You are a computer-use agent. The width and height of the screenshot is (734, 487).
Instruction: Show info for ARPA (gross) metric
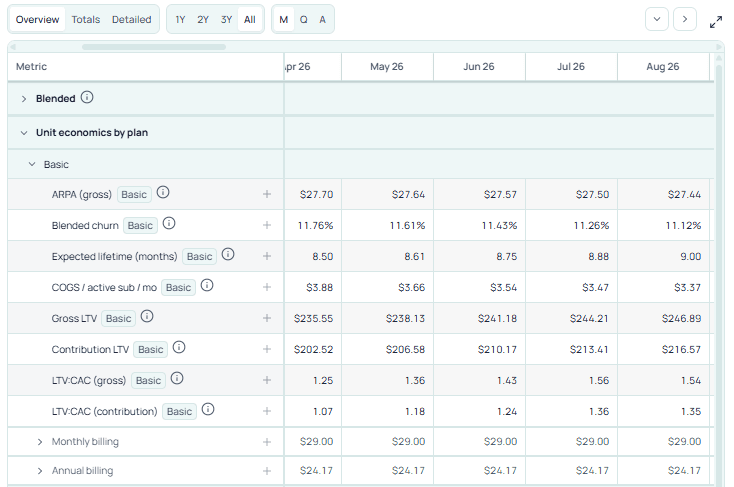click(163, 192)
